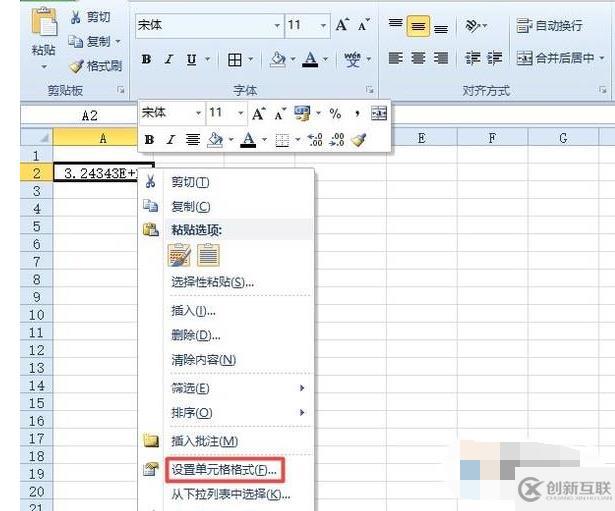Screen dimensions: 615x511
Task: Toggle Bold in mini toolbar
Action: pos(149,140)
